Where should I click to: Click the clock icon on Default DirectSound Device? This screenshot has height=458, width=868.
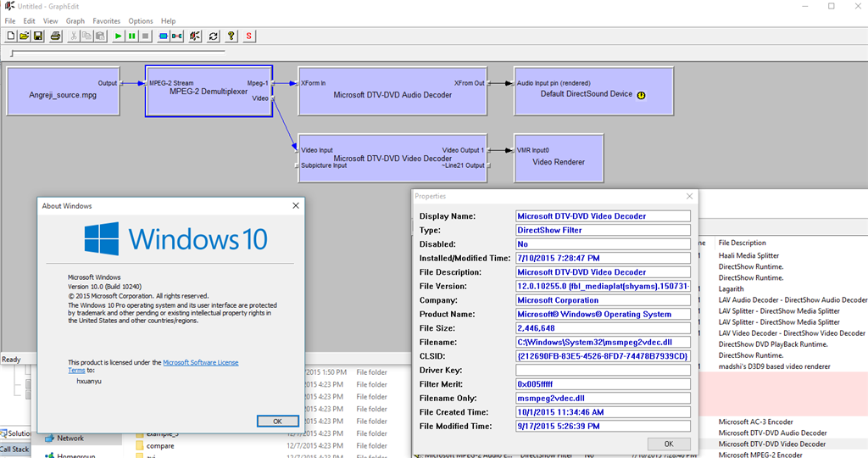pyautogui.click(x=641, y=95)
